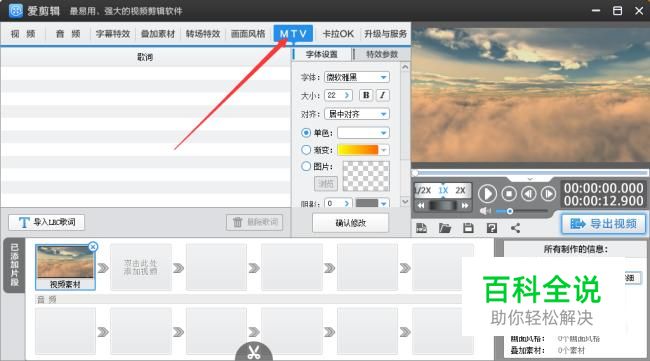The image size is (650, 361).
Task: Switch to 转场特效 tab
Action: [203, 34]
